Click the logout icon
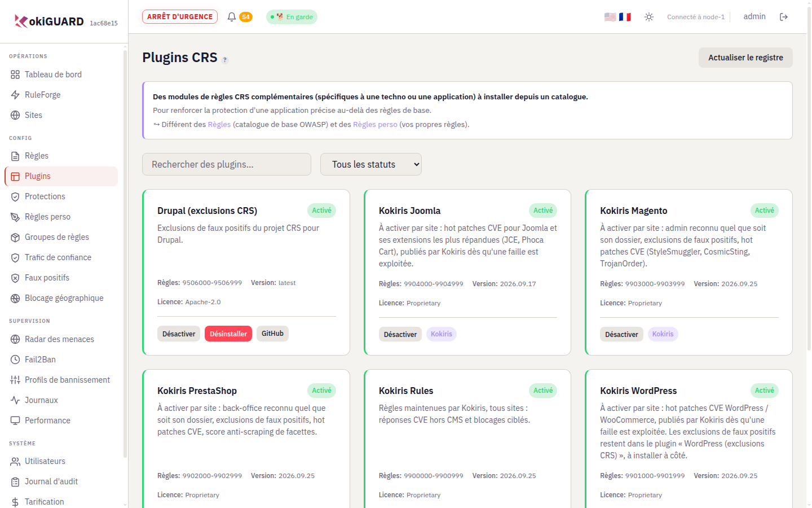The width and height of the screenshot is (812, 508). click(x=784, y=17)
